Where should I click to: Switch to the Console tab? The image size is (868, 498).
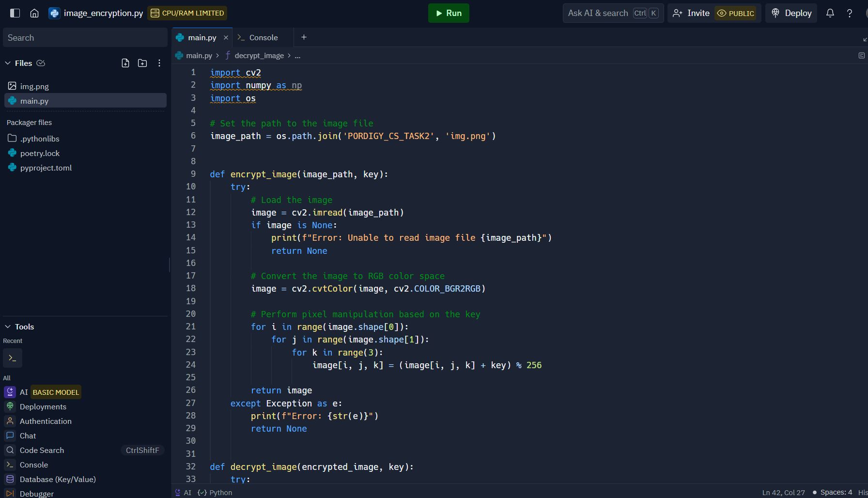coord(263,37)
